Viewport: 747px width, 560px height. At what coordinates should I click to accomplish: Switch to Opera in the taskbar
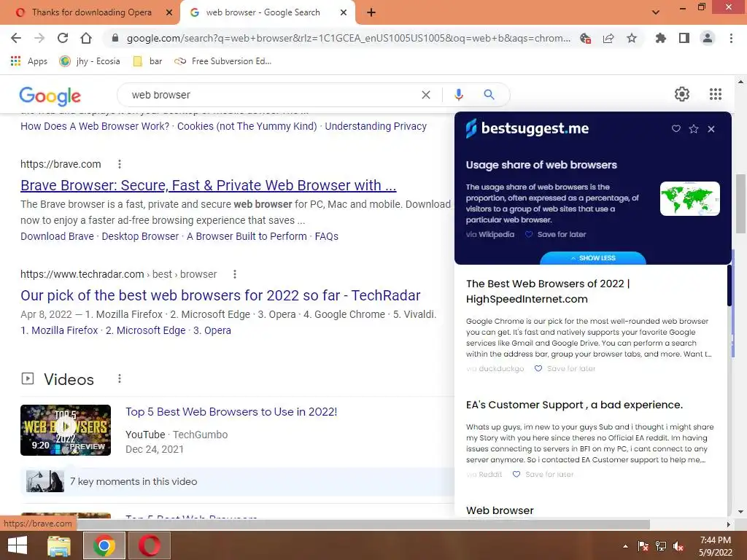tap(150, 545)
